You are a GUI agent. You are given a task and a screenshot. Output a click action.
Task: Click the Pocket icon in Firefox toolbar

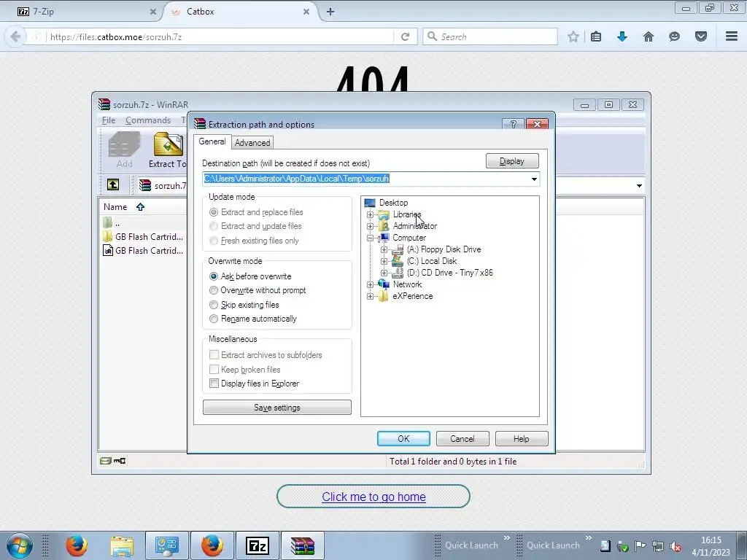coord(701,36)
